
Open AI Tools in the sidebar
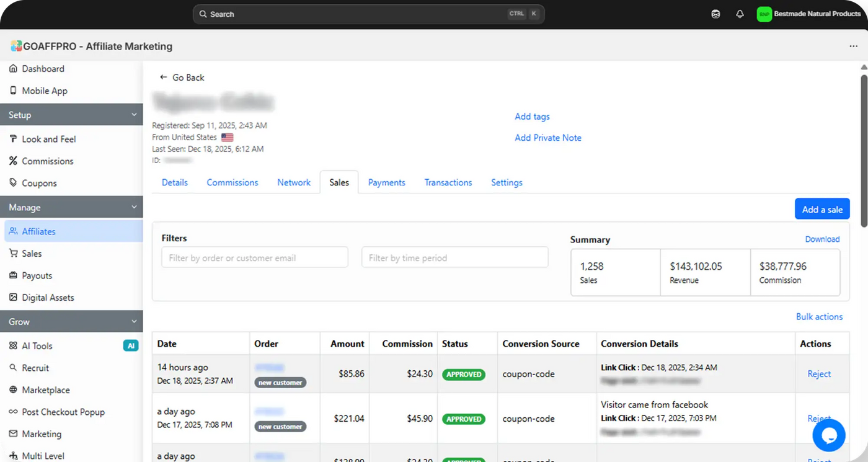tap(38, 345)
